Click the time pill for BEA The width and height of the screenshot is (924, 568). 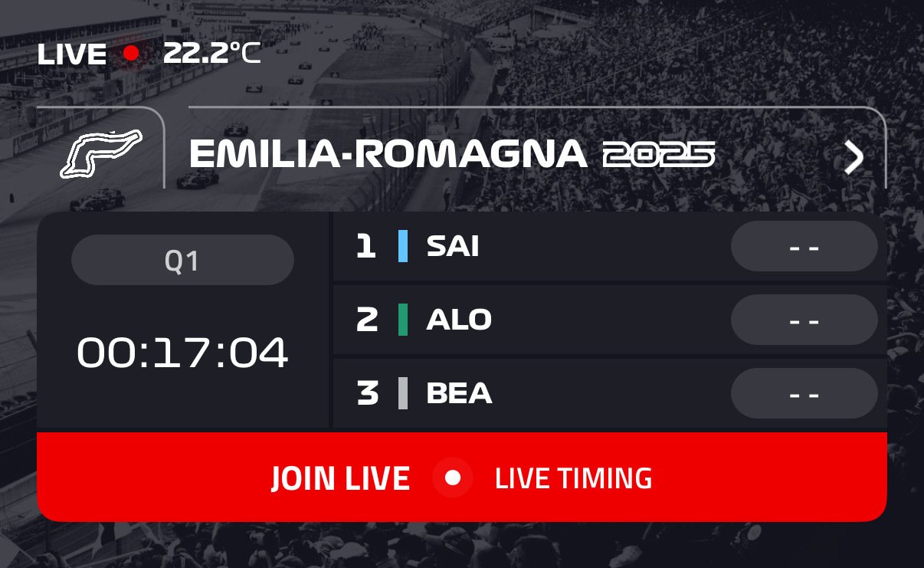pyautogui.click(x=804, y=393)
